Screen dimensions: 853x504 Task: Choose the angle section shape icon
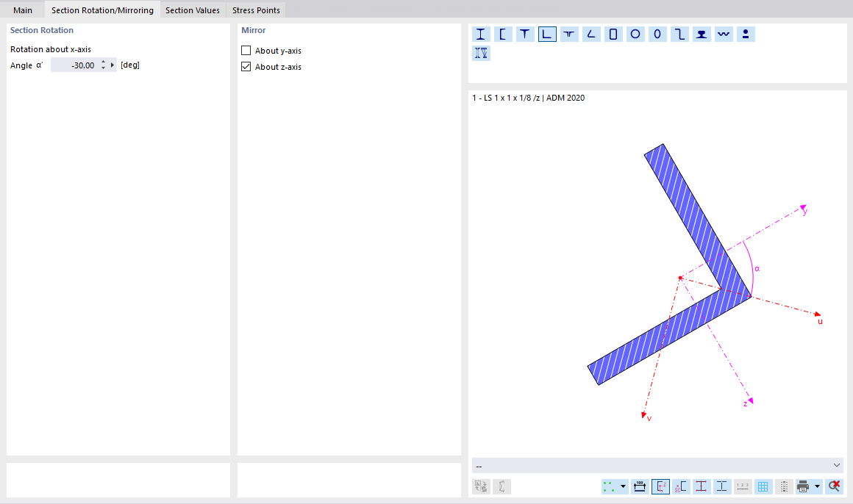pyautogui.click(x=547, y=34)
